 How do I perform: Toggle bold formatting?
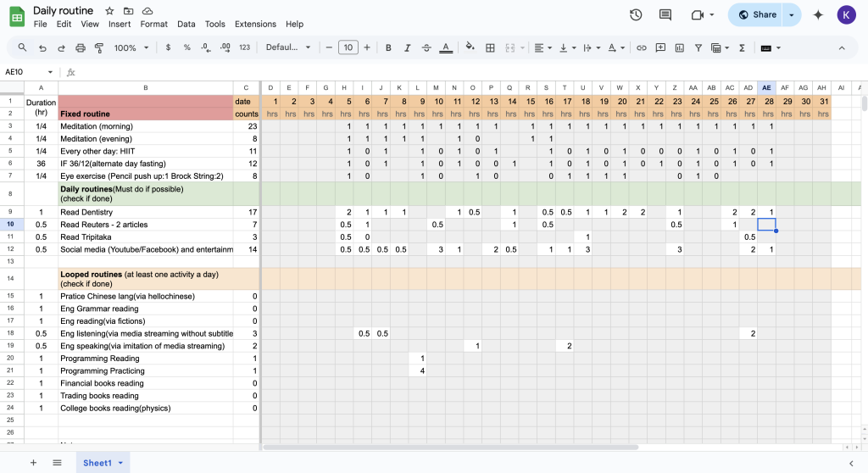(388, 47)
